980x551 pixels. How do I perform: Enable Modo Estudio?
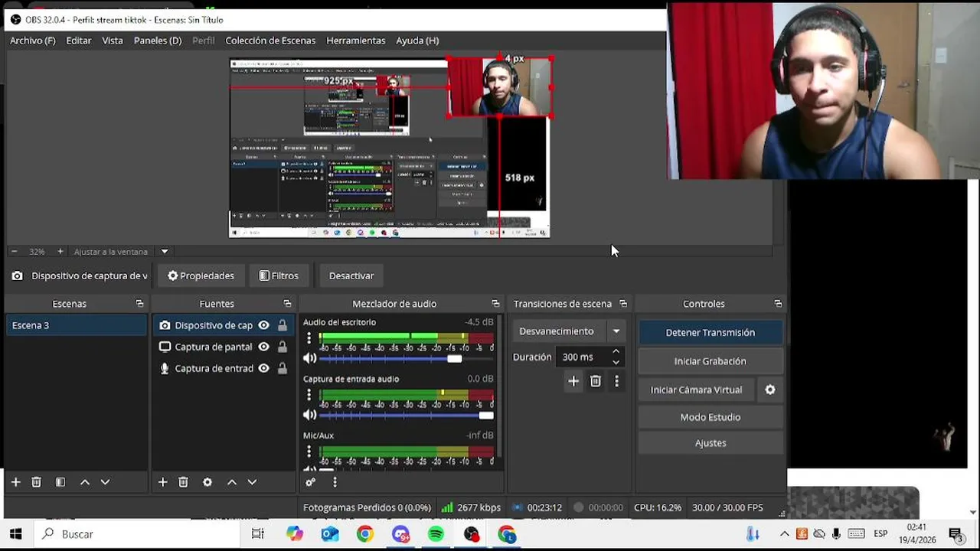tap(710, 417)
